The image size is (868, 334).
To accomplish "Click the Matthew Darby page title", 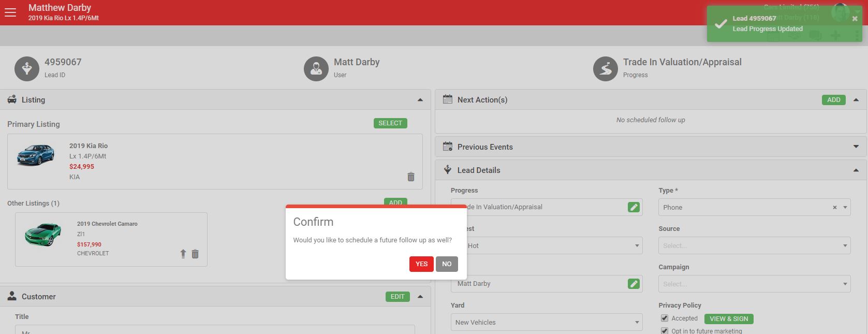I will [x=60, y=8].
